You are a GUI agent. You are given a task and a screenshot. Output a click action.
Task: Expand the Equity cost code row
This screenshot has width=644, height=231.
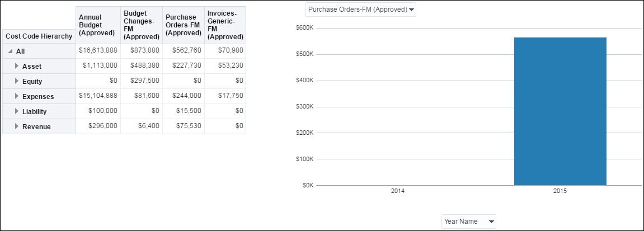[17, 81]
